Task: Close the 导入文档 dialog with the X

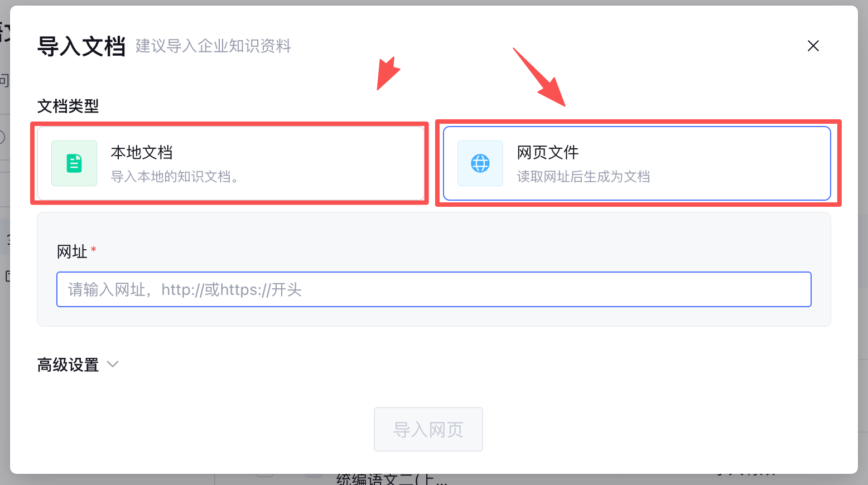Action: click(813, 46)
